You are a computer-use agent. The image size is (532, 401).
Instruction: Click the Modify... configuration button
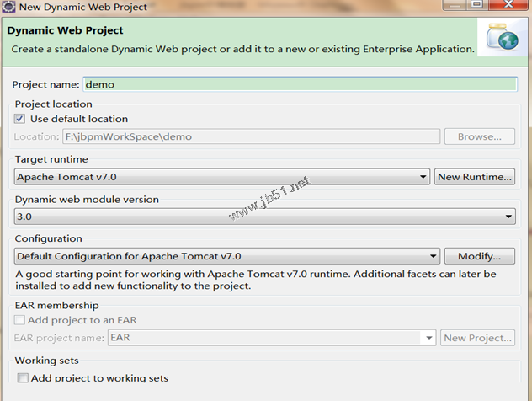tap(480, 256)
